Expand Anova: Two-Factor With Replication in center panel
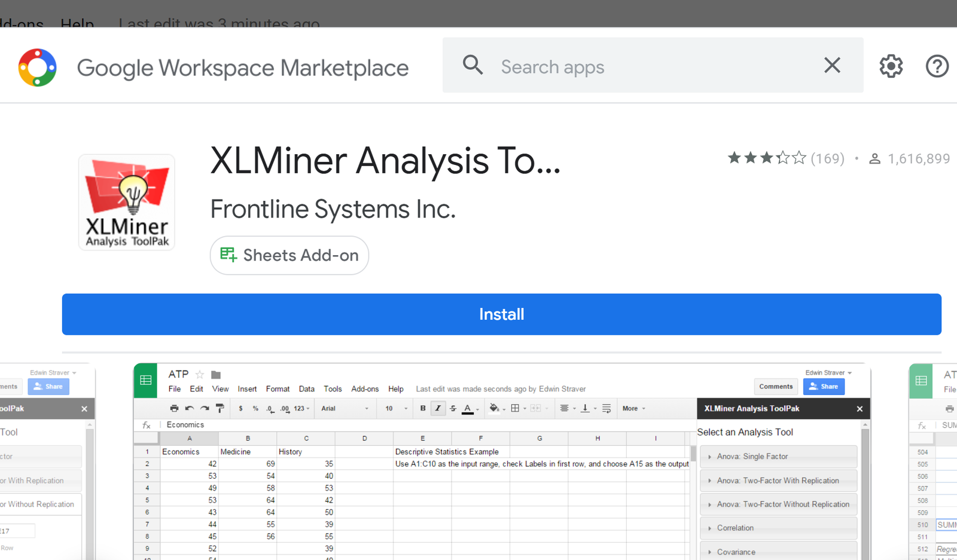 click(778, 481)
